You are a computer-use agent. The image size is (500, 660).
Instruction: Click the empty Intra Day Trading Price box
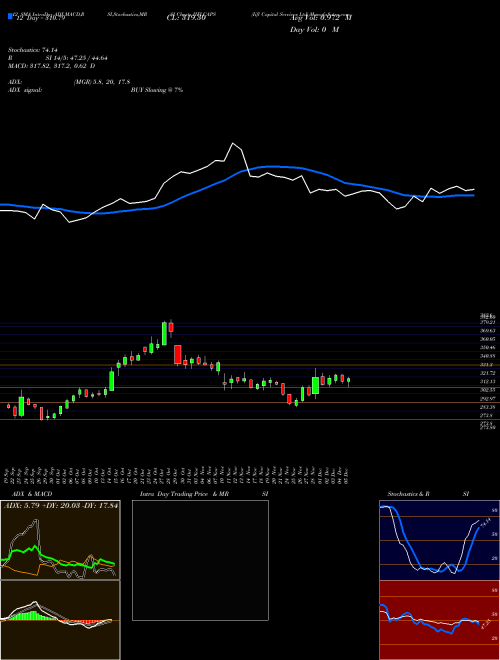pos(200,560)
